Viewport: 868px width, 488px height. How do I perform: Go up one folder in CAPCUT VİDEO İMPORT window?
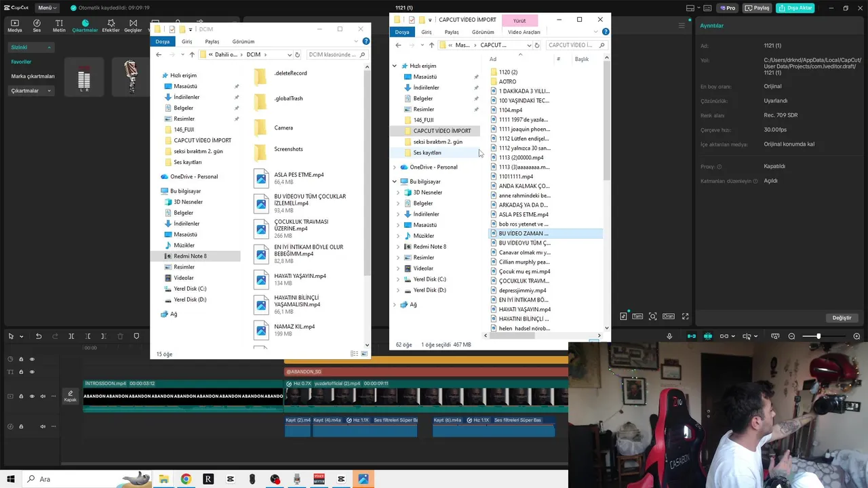point(431,45)
